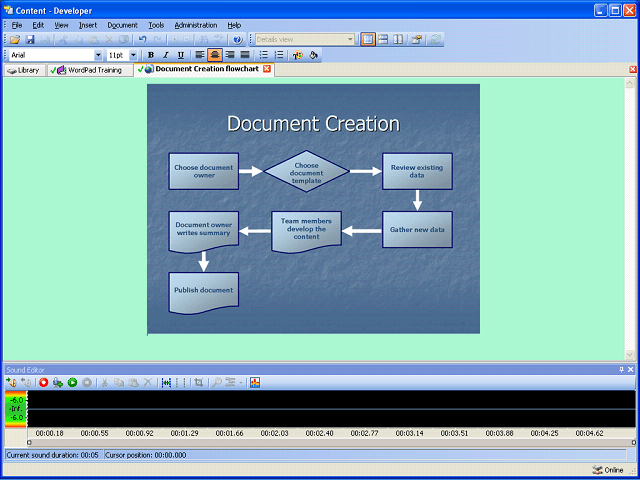This screenshot has width=640, height=480.
Task: Click the Online status indicator
Action: click(608, 470)
